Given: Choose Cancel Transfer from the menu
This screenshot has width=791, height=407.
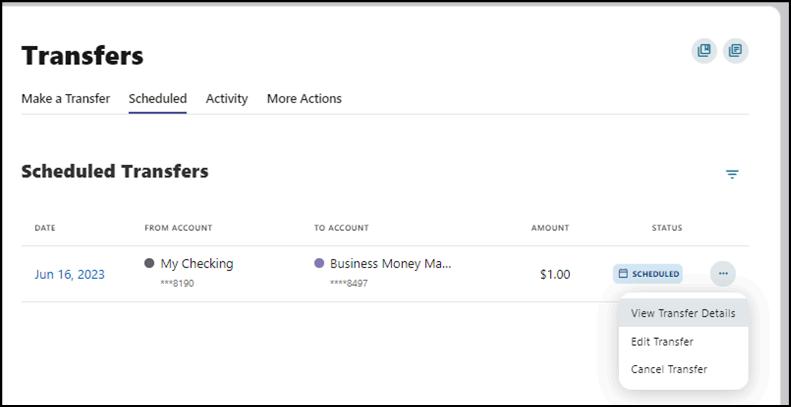Looking at the screenshot, I should (x=669, y=369).
